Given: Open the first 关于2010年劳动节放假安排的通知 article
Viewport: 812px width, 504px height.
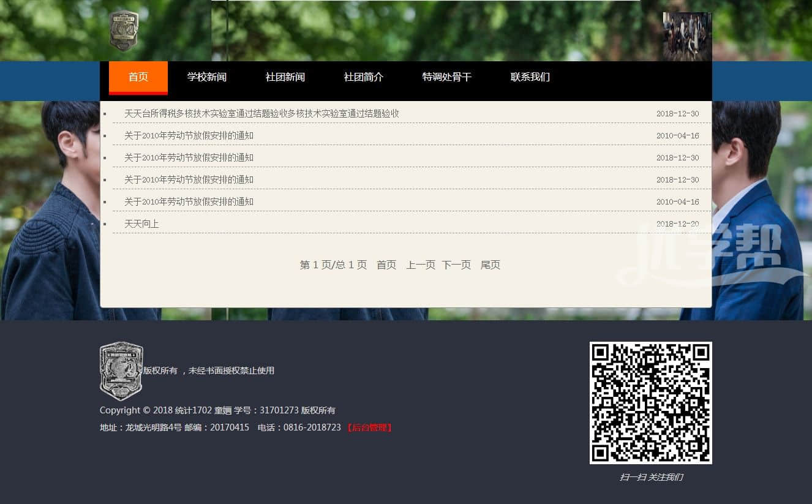Looking at the screenshot, I should click(189, 135).
